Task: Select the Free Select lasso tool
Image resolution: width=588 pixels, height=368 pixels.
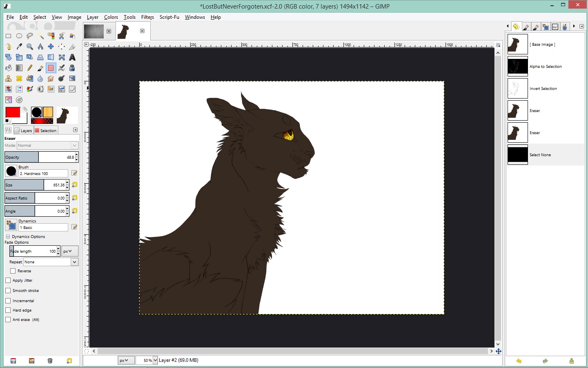Action: coord(30,36)
